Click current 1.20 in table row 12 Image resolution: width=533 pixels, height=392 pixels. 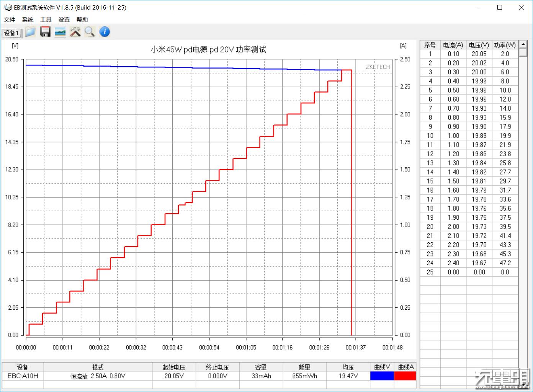pyautogui.click(x=453, y=154)
